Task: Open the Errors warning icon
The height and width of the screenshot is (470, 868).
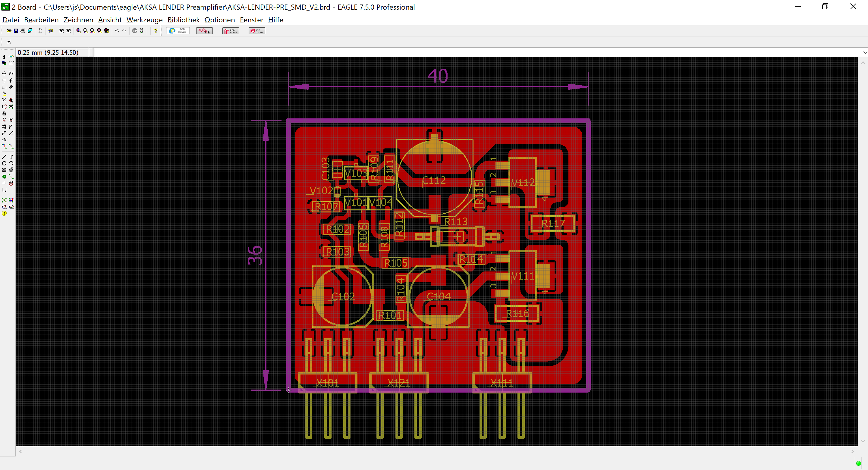Action: coord(4,213)
